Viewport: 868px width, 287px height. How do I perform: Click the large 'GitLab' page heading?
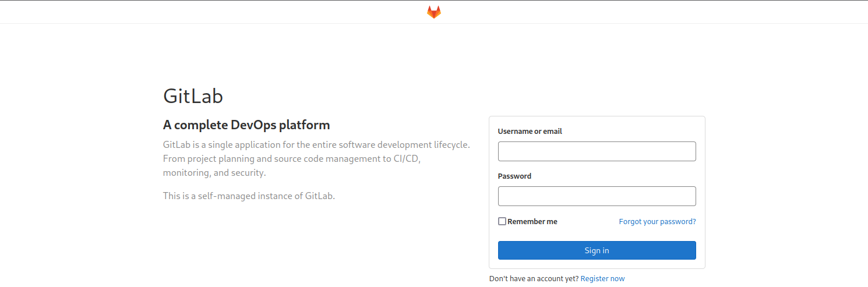coord(193,96)
